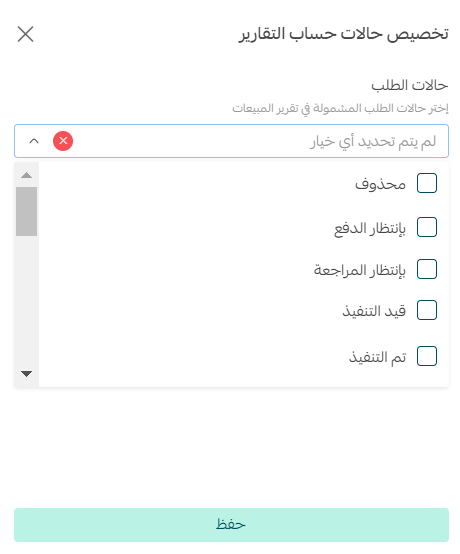Screen dimensions: 460x554
Task: Enable the بإنتظار الدفع checkbox
Action: pyautogui.click(x=427, y=227)
